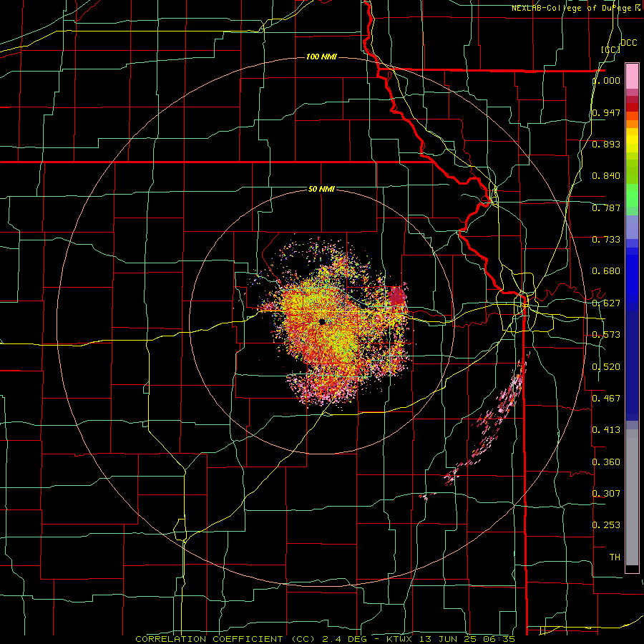Click the black radar site dot at center
Viewport: 644px width, 644px height.
(322, 321)
